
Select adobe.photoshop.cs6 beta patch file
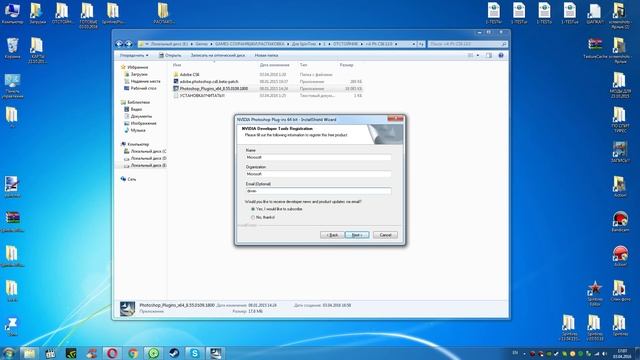268,82
